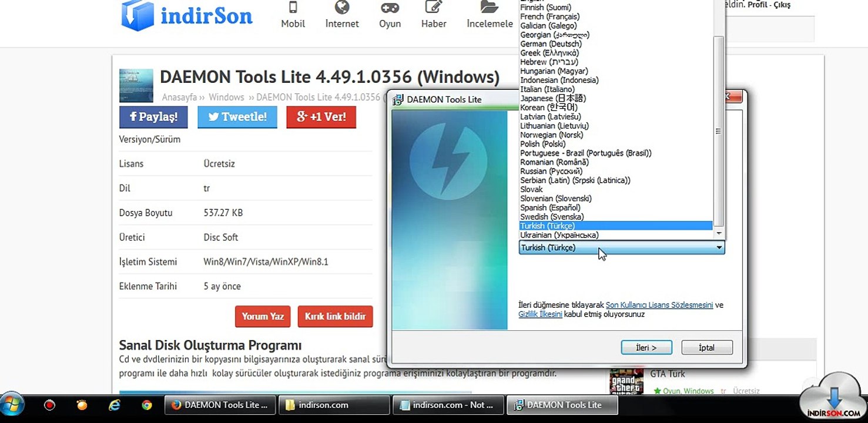Collapse the Turkish (Türkçe) language combo box

pyautogui.click(x=622, y=248)
